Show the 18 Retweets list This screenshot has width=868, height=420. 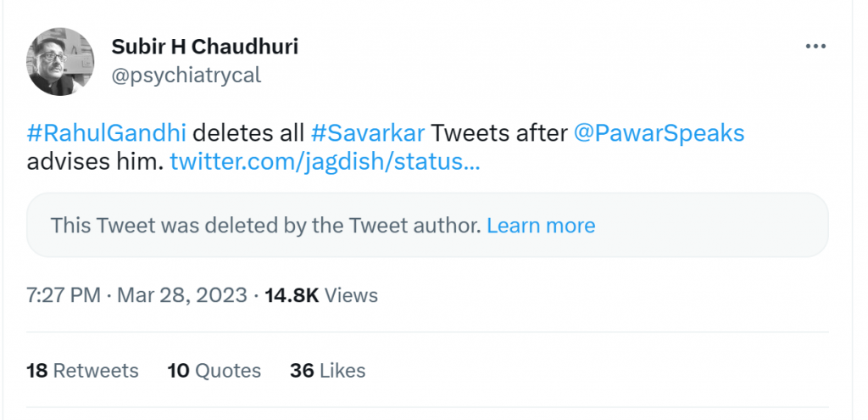(82, 371)
